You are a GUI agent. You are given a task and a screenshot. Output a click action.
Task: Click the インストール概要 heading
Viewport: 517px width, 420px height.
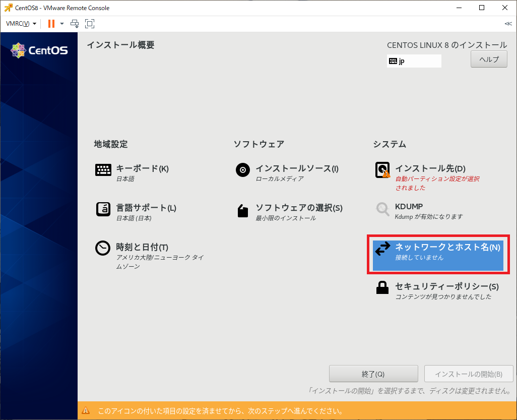(120, 45)
